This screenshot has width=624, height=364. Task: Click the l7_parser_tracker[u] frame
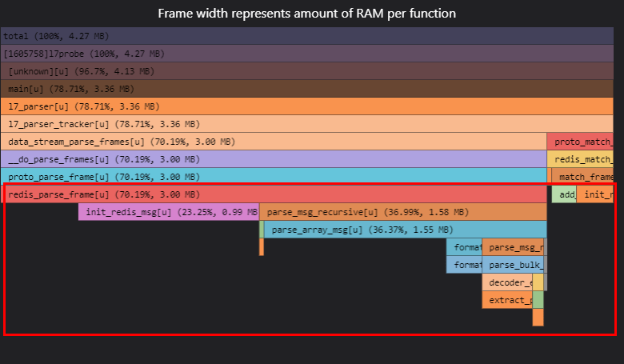[309, 124]
